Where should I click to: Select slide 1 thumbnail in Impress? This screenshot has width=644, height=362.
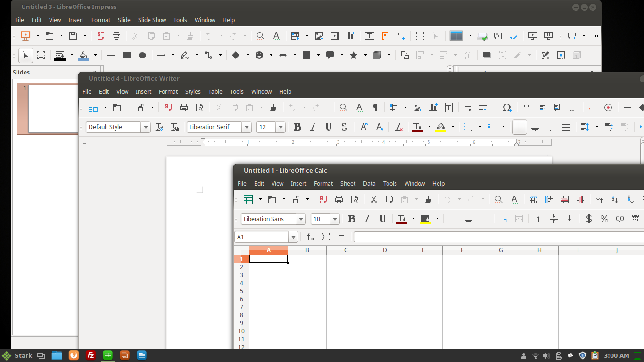coord(53,109)
